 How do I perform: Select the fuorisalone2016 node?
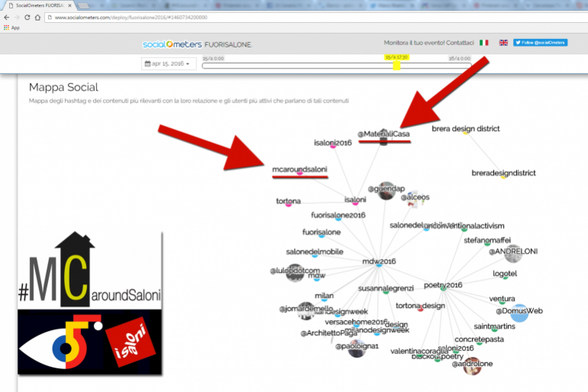point(338,215)
